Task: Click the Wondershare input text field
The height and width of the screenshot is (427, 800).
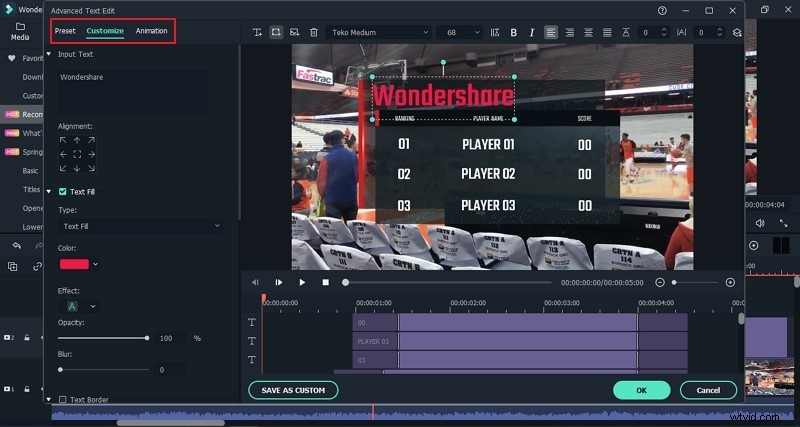Action: [133, 92]
